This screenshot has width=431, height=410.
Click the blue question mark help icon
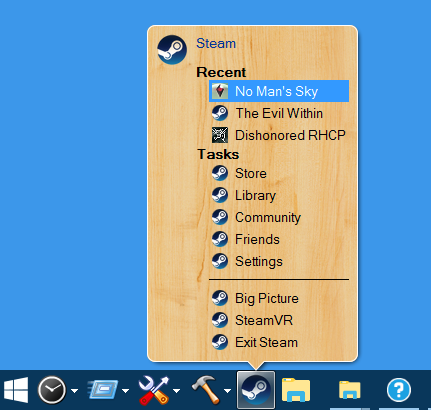[x=399, y=390]
